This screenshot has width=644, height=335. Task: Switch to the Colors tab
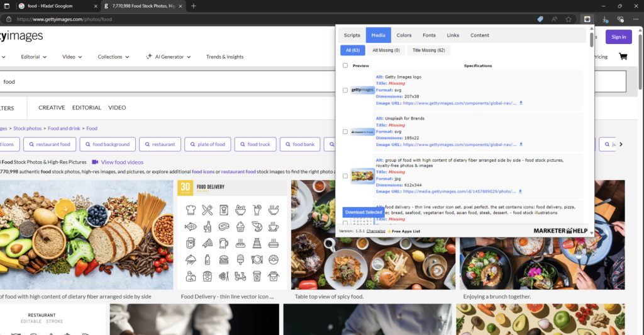tap(404, 35)
